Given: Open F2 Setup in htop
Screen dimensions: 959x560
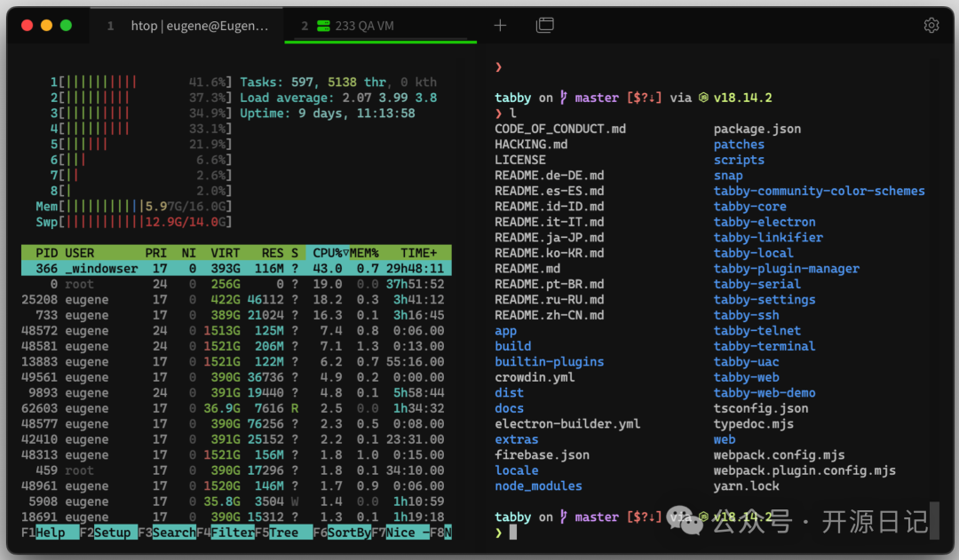Looking at the screenshot, I should point(108,532).
